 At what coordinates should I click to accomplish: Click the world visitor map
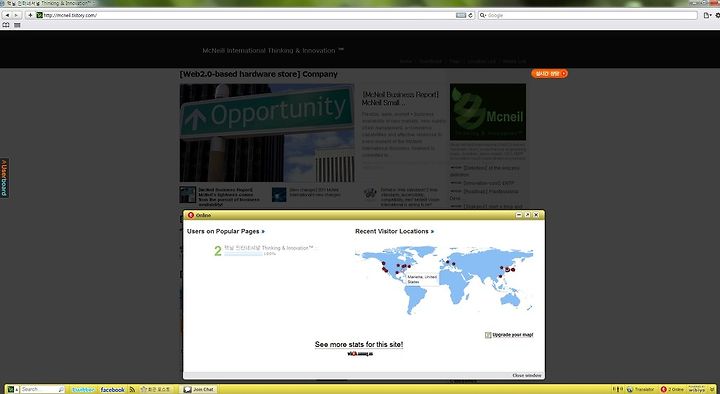click(444, 281)
